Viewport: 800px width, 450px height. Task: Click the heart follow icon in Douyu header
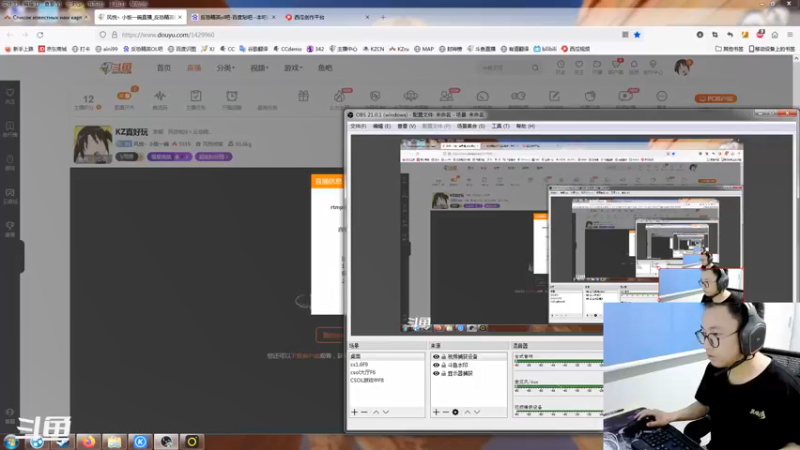pyautogui.click(x=579, y=64)
